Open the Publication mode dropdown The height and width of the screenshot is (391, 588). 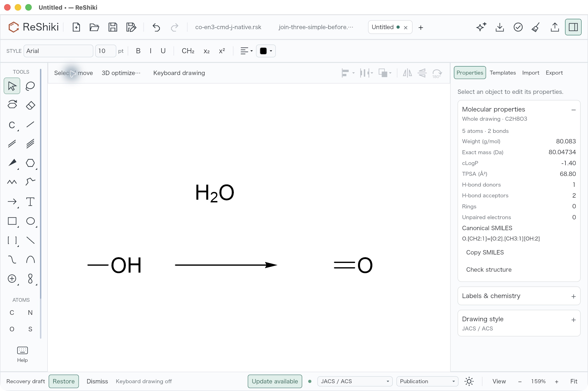(427, 381)
